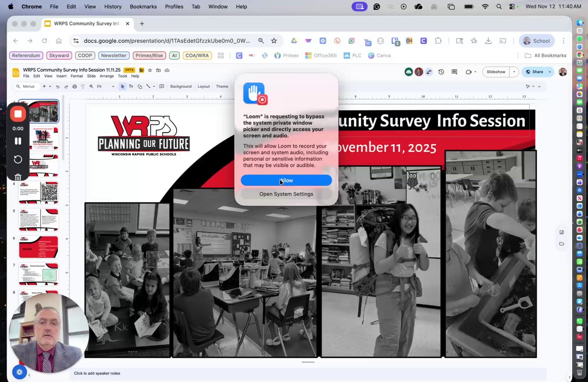The image size is (588, 382).
Task: Open the Layout toolbar option
Action: [204, 86]
